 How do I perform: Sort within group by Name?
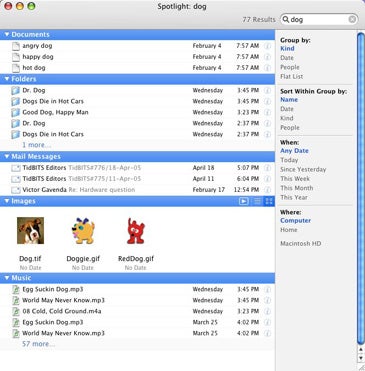pos(289,100)
